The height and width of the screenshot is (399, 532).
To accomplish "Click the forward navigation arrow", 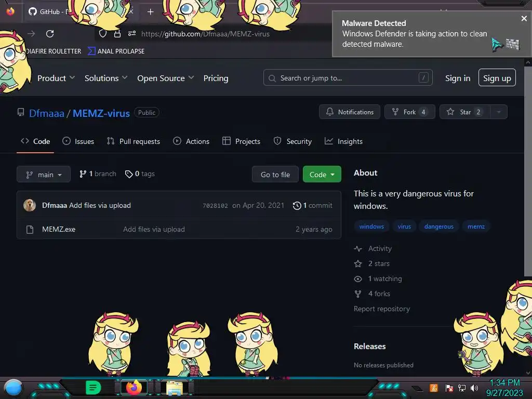I will [x=31, y=34].
